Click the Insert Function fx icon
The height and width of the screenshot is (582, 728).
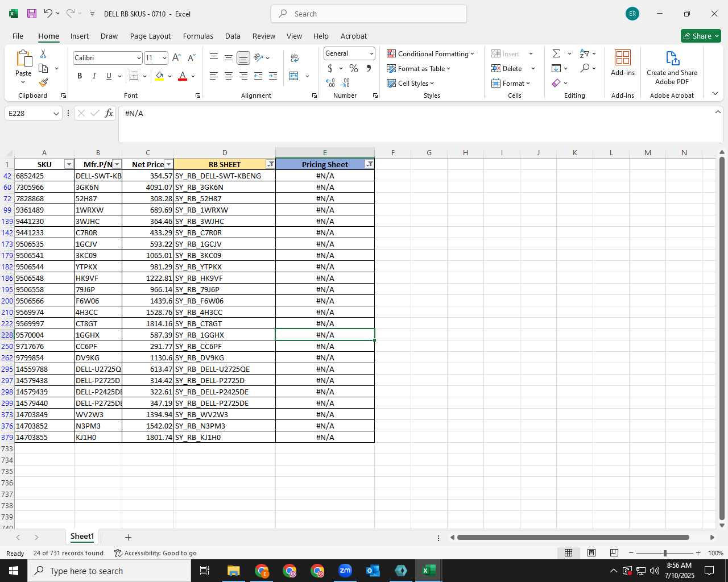109,114
